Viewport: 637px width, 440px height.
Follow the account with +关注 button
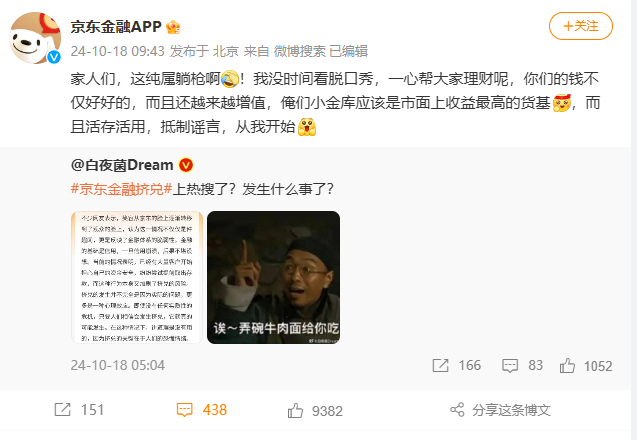(581, 26)
